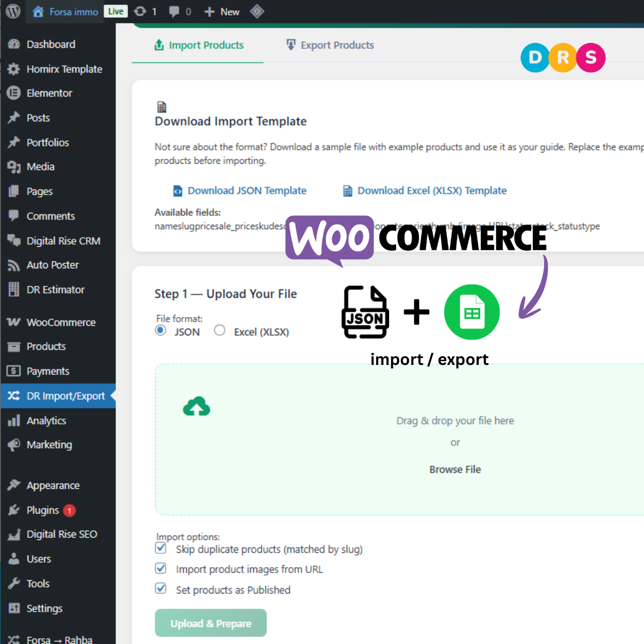Click Download Excel (XLSX) Template link
This screenshot has height=644, width=644.
pyautogui.click(x=431, y=191)
